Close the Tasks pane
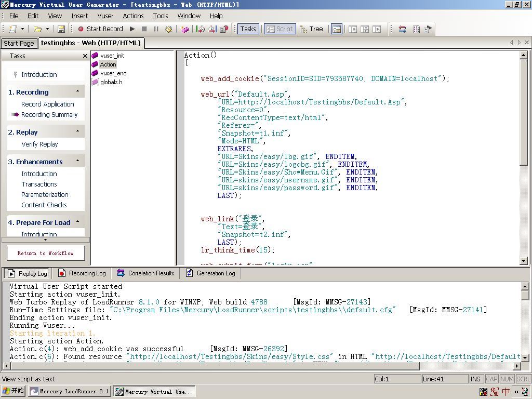This screenshot has height=399, width=532. coord(85,56)
